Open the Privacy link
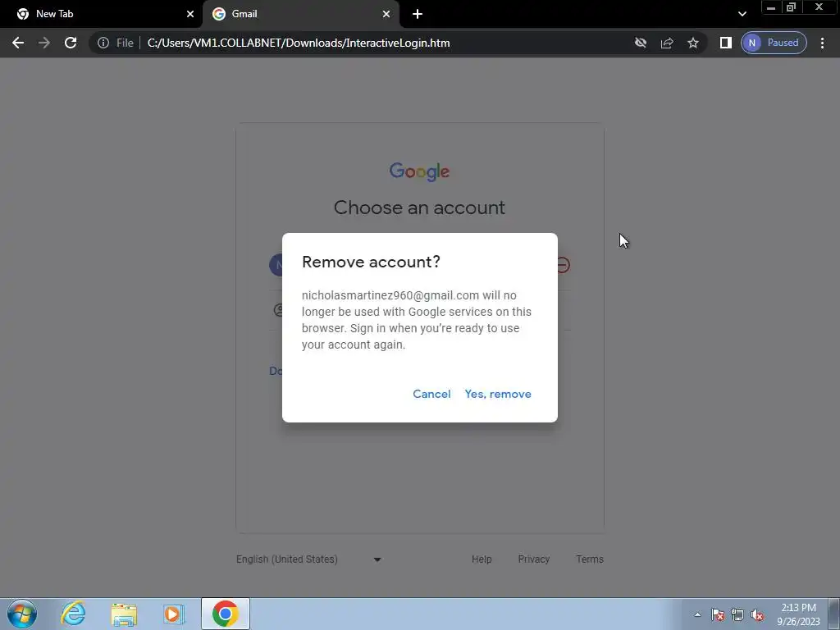 coord(533,559)
